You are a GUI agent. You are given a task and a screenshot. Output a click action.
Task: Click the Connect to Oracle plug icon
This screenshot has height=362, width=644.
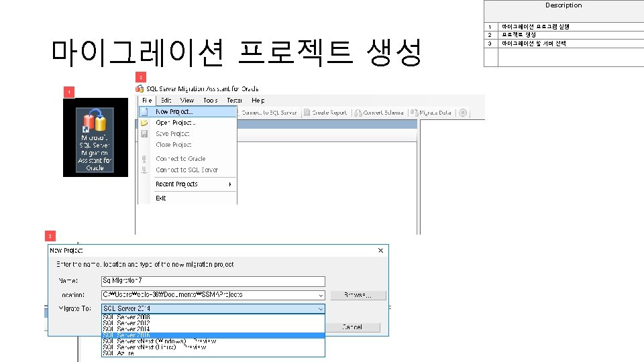tap(144, 159)
